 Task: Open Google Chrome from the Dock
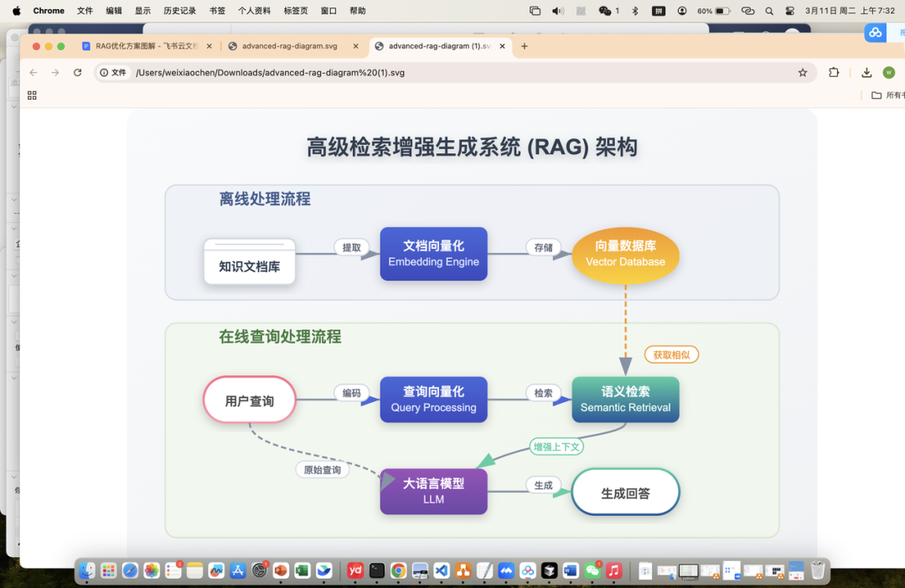pyautogui.click(x=397, y=570)
